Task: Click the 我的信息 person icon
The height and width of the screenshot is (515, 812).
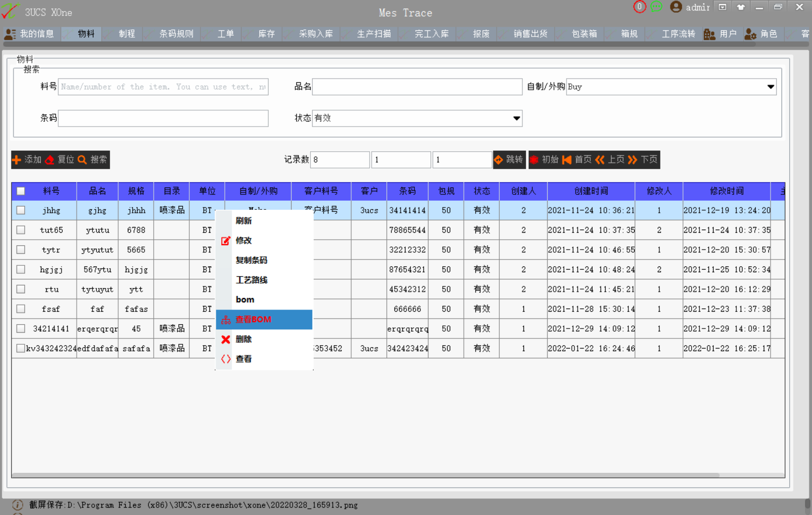Action: (x=10, y=34)
